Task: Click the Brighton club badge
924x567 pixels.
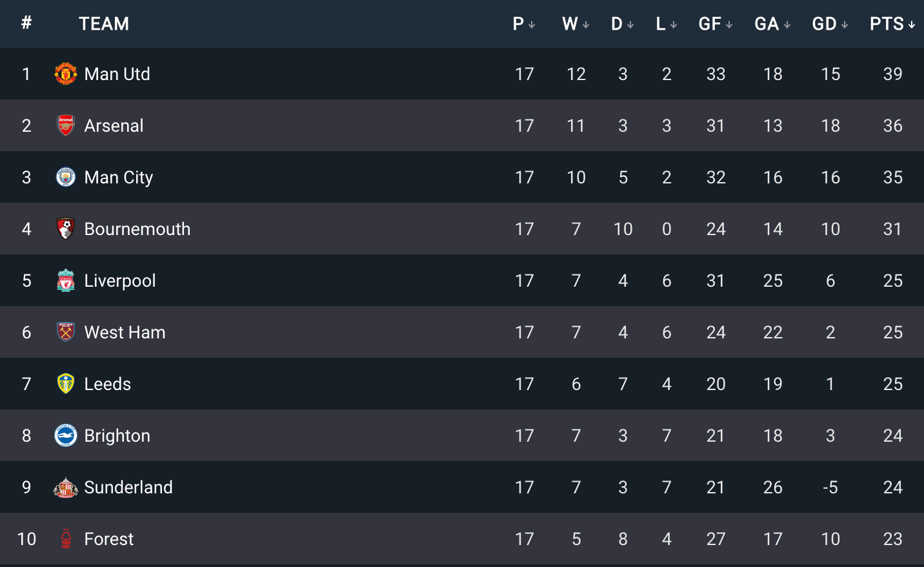Action: click(x=66, y=435)
